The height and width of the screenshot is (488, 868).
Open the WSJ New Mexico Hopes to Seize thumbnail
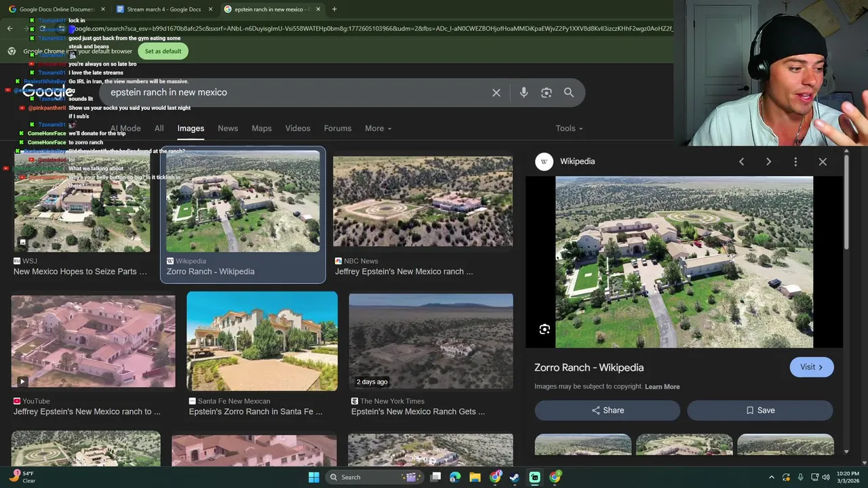[x=82, y=202]
